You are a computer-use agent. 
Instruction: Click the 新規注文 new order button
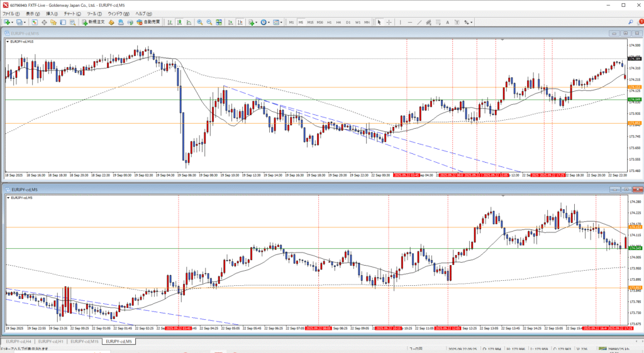(x=93, y=22)
